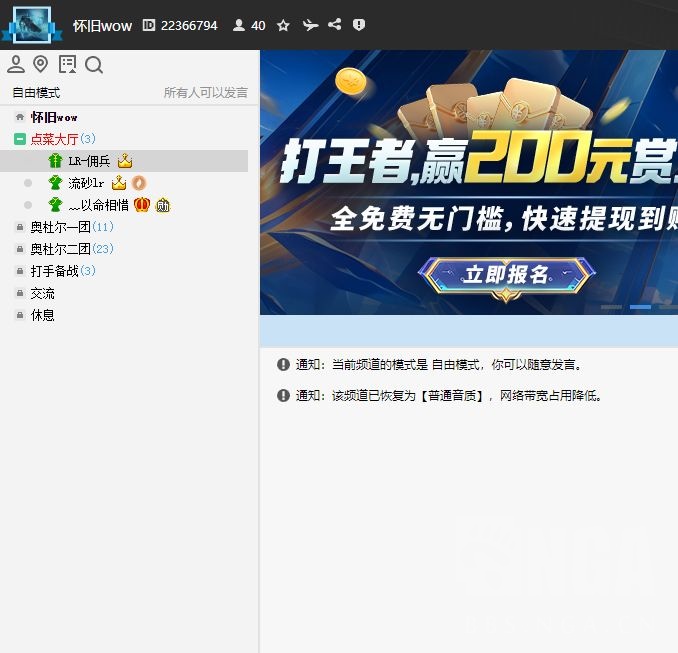The image size is (678, 653).
Task: Click the crown badge next to LR-佣兵
Action: tap(125, 161)
